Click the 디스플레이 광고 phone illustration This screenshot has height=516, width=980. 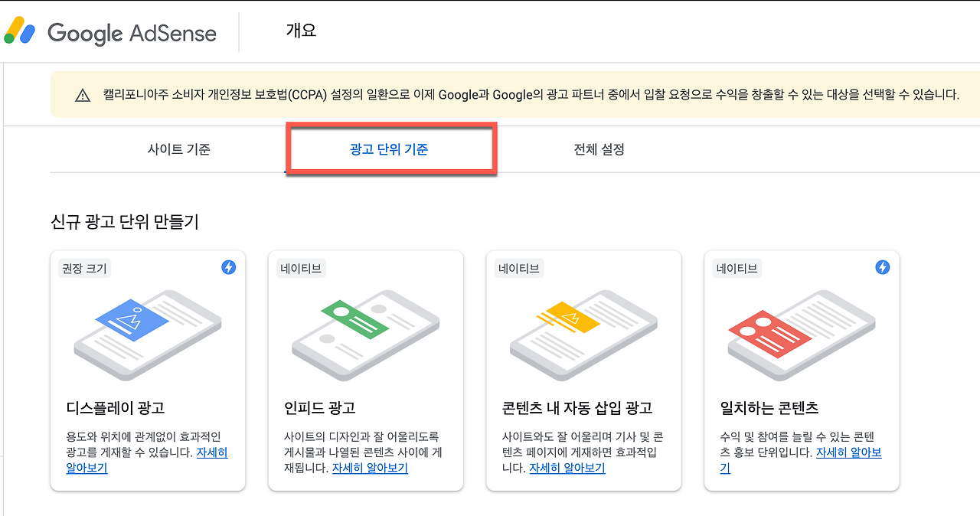[x=148, y=335]
